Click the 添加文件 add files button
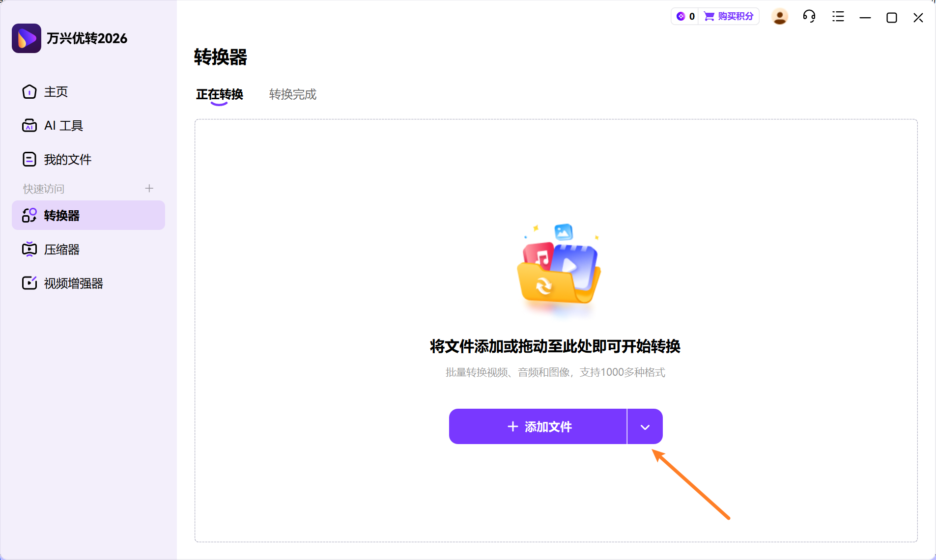The image size is (936, 560). pos(538,426)
